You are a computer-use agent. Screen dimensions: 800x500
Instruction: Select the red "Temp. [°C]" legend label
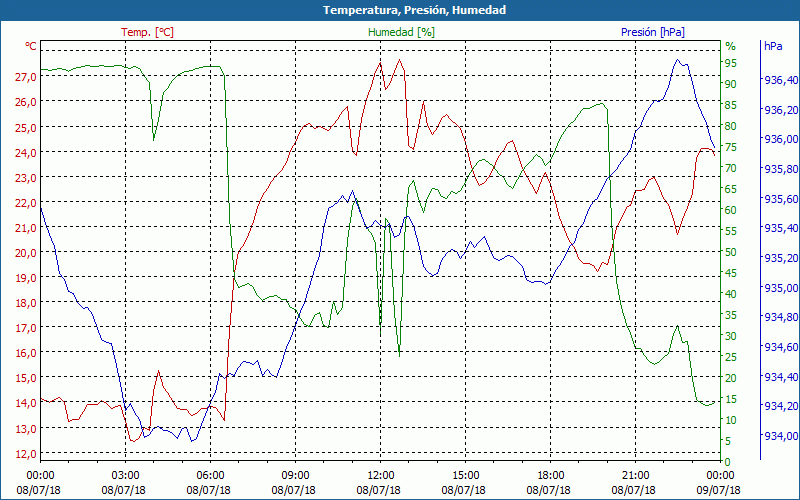coord(147,32)
